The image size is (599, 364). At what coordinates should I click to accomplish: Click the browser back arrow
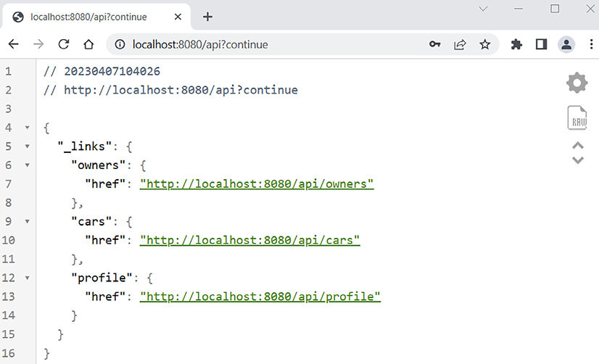pyautogui.click(x=13, y=44)
